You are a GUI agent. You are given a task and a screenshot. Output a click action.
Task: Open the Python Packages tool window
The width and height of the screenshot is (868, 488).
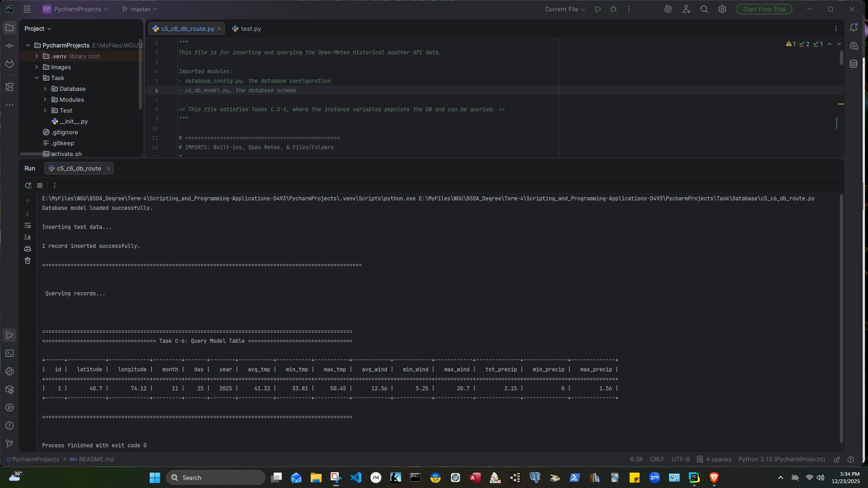pyautogui.click(x=9, y=389)
